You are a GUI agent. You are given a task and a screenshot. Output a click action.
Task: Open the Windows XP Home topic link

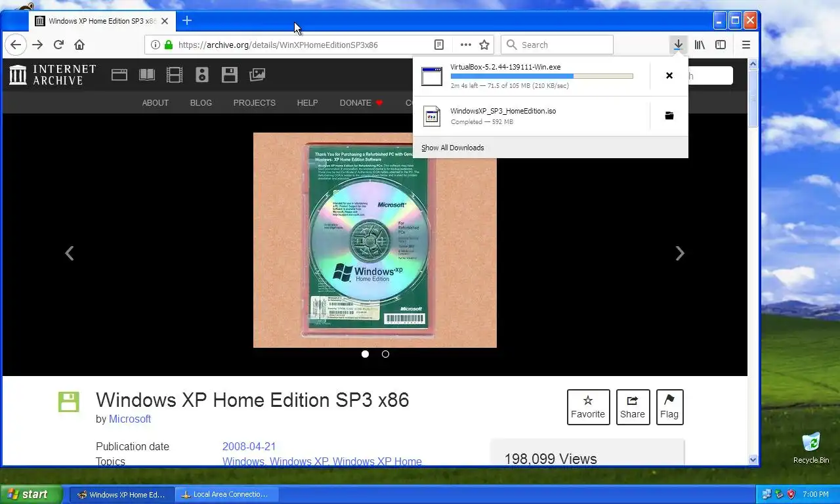pyautogui.click(x=377, y=461)
